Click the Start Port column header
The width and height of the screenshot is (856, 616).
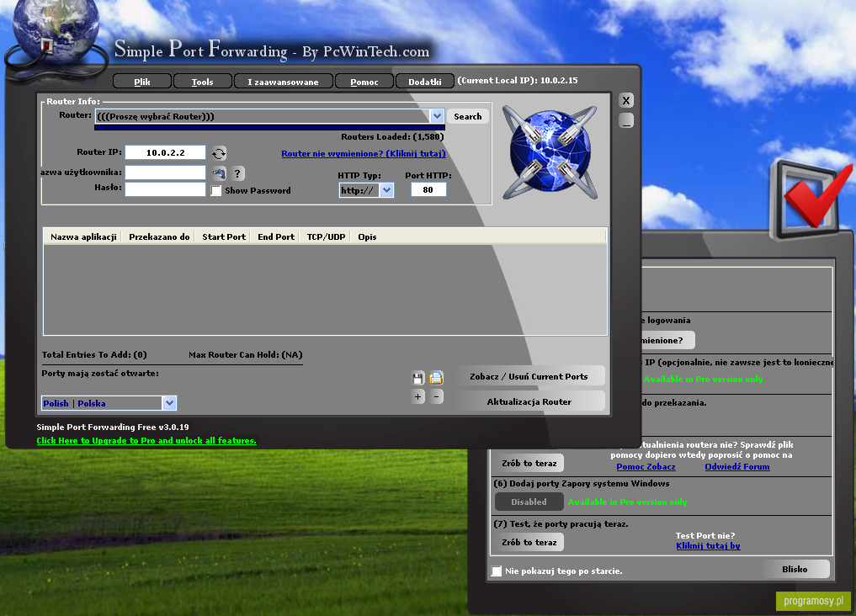click(x=224, y=236)
